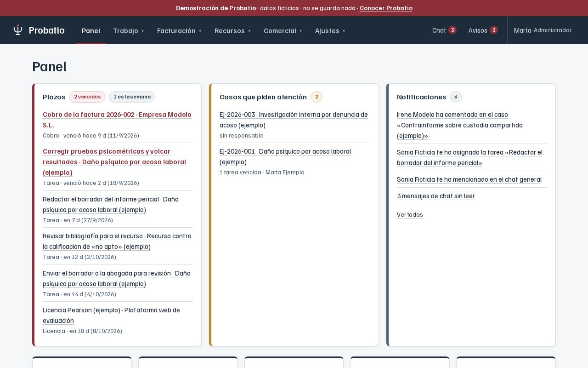Expand the Trabajo menu

pyautogui.click(x=129, y=30)
